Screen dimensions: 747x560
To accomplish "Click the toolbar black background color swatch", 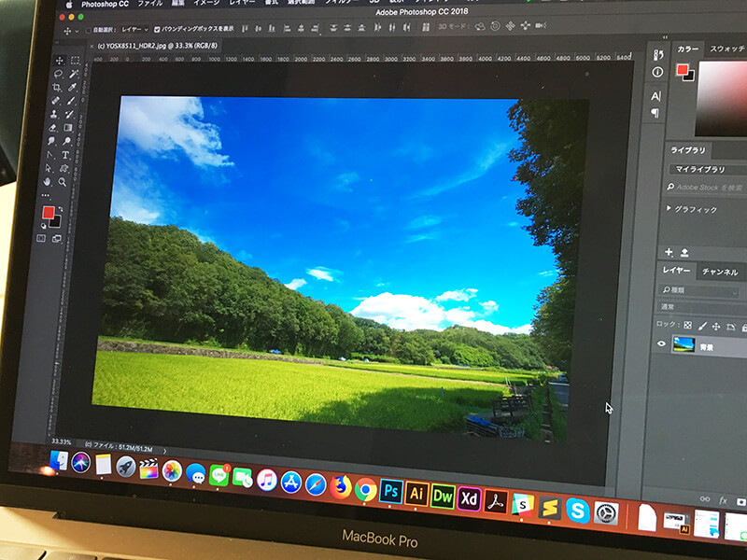I will click(x=56, y=222).
